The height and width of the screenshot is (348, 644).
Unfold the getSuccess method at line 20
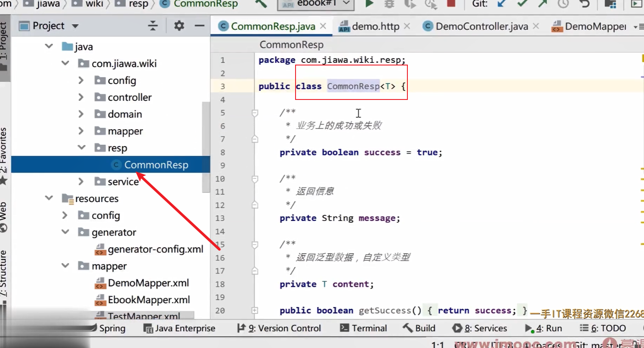255,311
